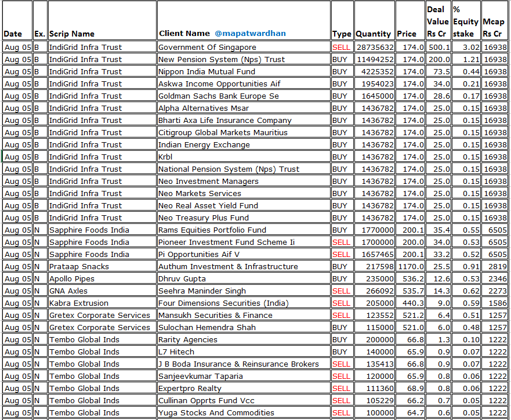
Task: Click price 68.9 in Expertpro Realty row
Action: (411, 389)
